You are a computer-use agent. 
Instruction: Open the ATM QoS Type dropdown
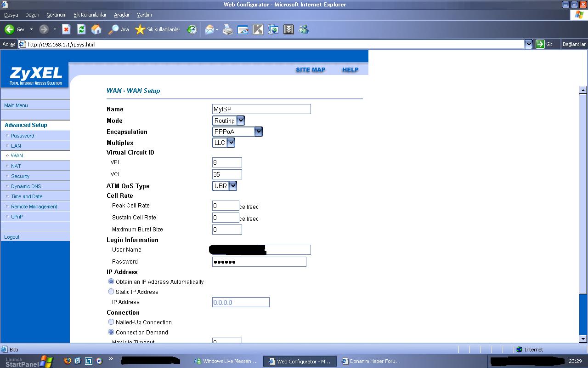225,186
